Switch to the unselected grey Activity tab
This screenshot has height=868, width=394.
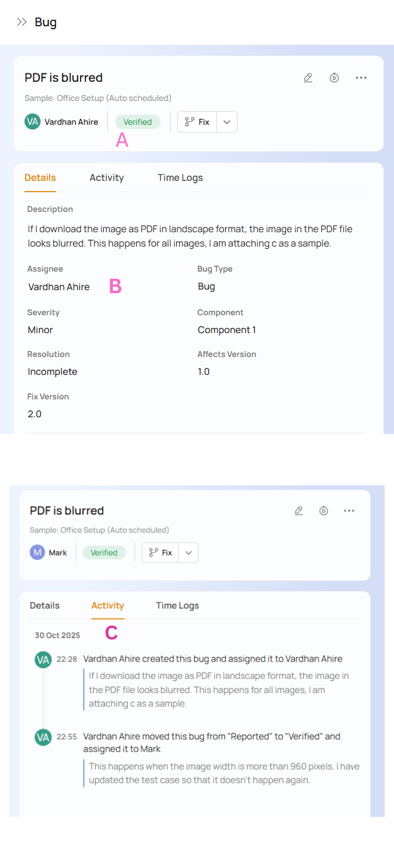tap(107, 178)
